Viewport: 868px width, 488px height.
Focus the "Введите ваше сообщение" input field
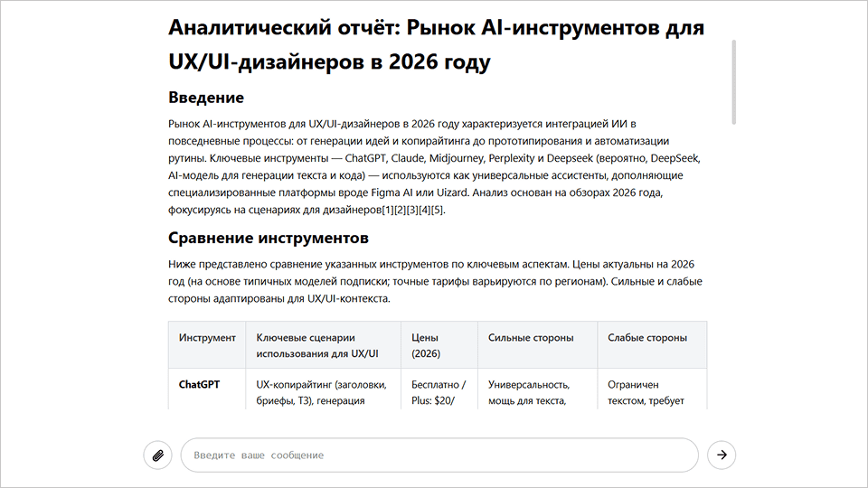pyautogui.click(x=439, y=455)
